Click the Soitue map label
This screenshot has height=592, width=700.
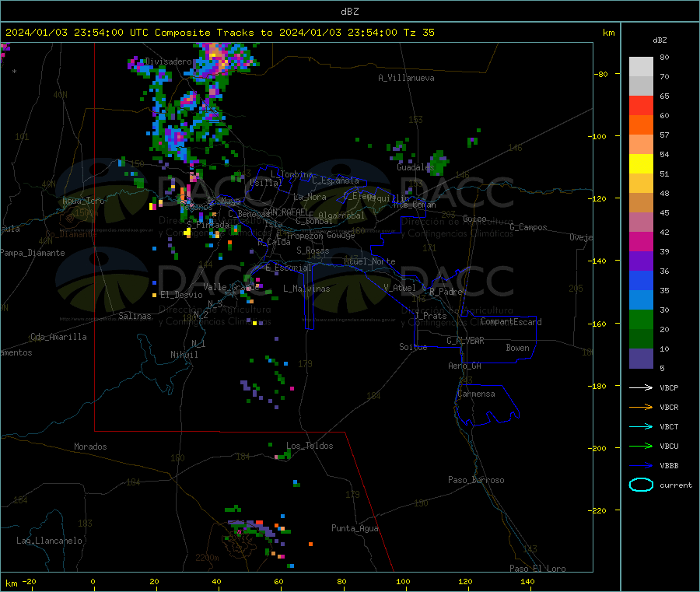tap(413, 347)
